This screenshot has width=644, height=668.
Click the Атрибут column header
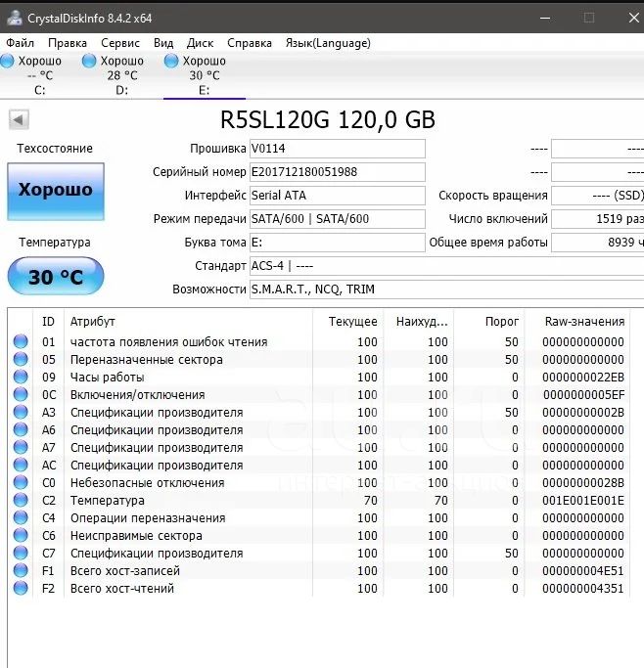click(x=188, y=321)
